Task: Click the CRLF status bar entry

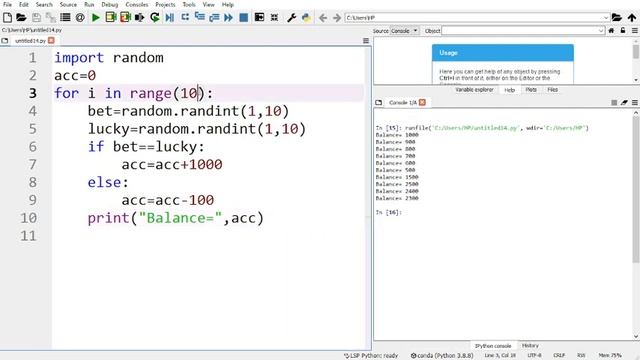Action: pyautogui.click(x=559, y=356)
